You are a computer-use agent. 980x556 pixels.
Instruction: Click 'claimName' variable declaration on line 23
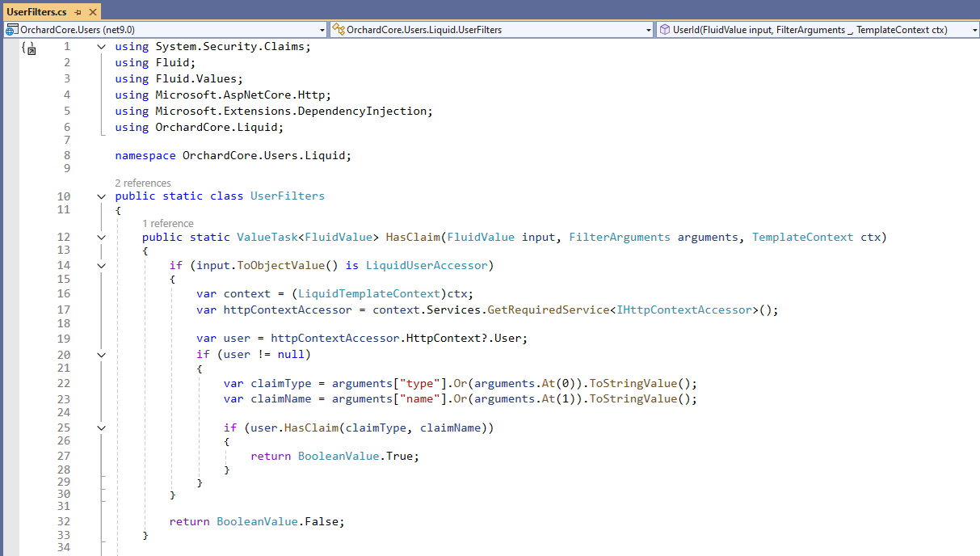[281, 399]
